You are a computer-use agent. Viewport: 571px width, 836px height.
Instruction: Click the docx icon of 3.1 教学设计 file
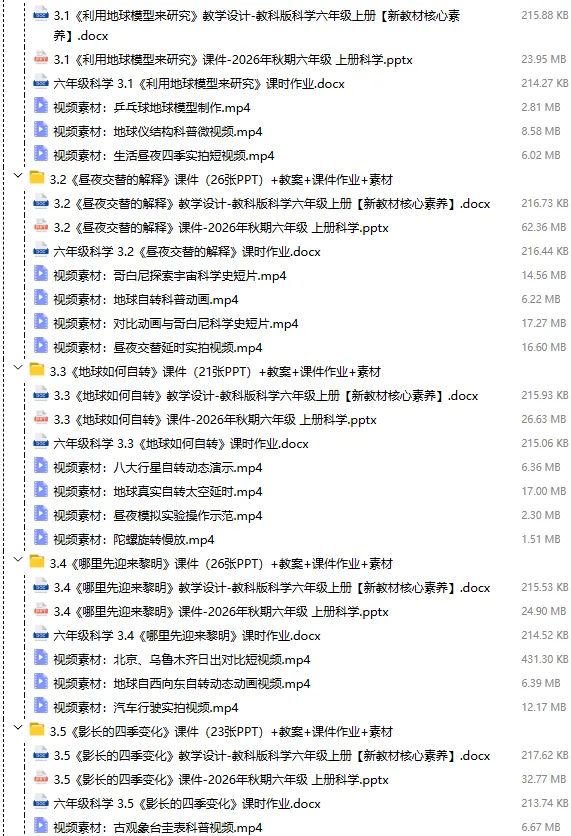point(41,15)
